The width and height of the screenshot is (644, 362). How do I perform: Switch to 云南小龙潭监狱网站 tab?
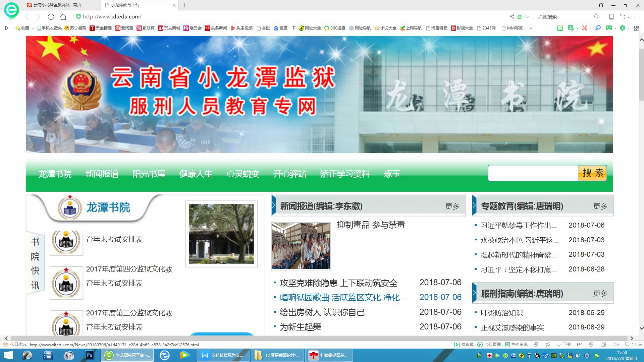click(57, 5)
